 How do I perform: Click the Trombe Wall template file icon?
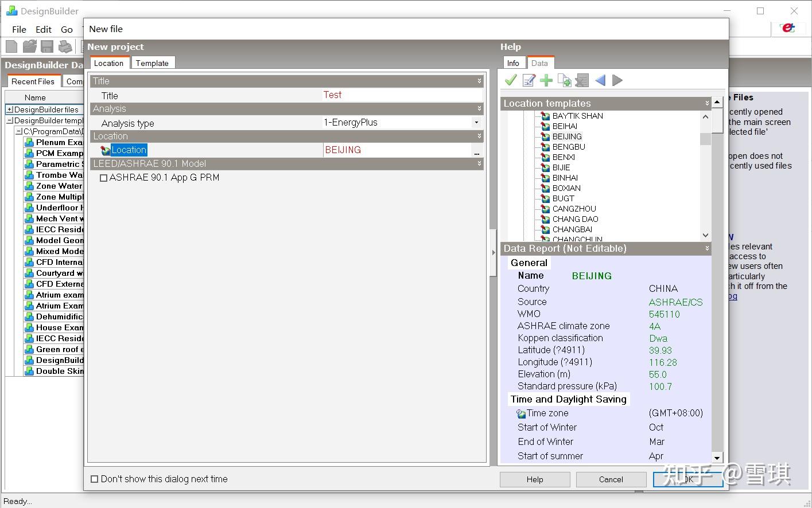pos(29,175)
